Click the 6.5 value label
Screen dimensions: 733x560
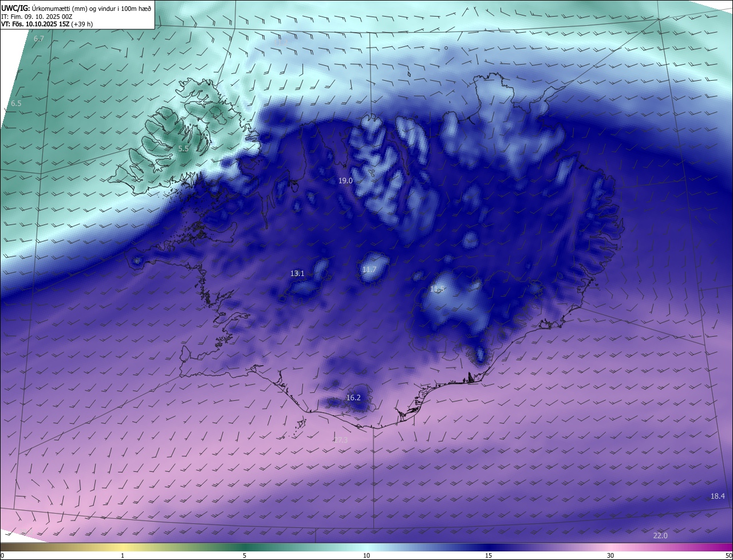pyautogui.click(x=16, y=104)
